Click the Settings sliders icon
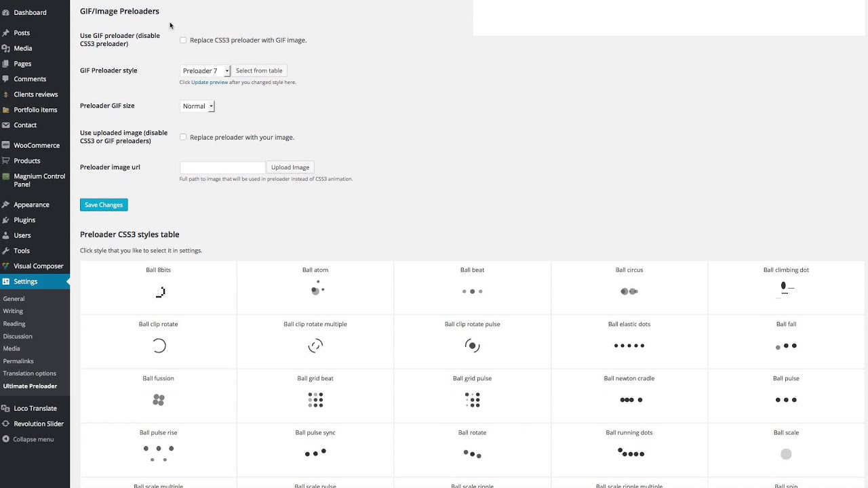 pyautogui.click(x=5, y=281)
